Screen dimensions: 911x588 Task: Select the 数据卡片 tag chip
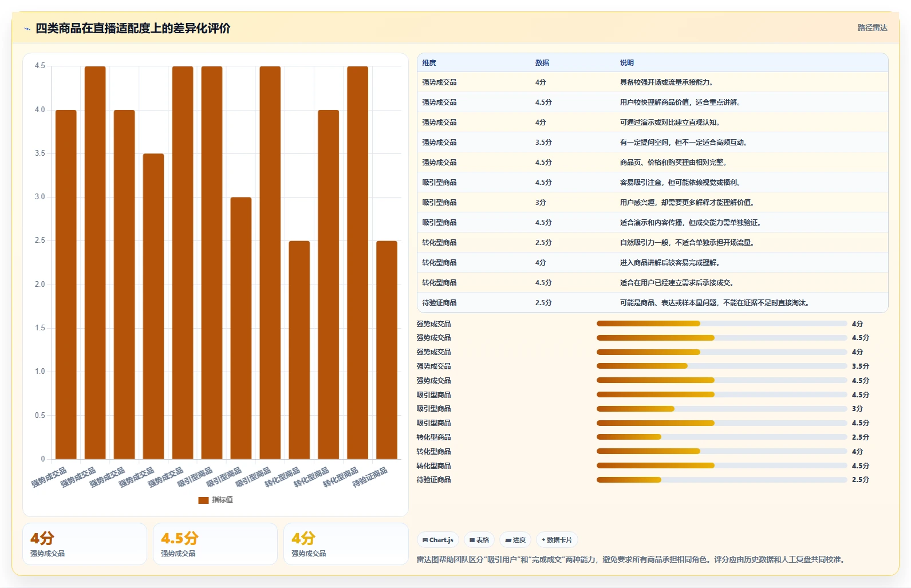tap(557, 540)
